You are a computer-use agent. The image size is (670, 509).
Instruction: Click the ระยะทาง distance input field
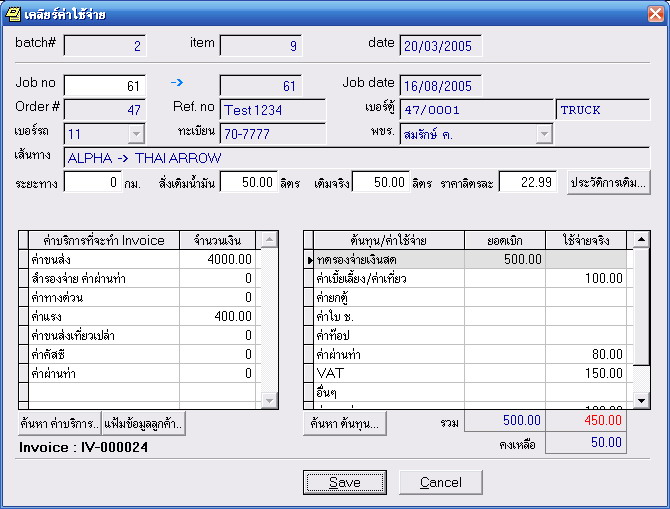pos(92,182)
